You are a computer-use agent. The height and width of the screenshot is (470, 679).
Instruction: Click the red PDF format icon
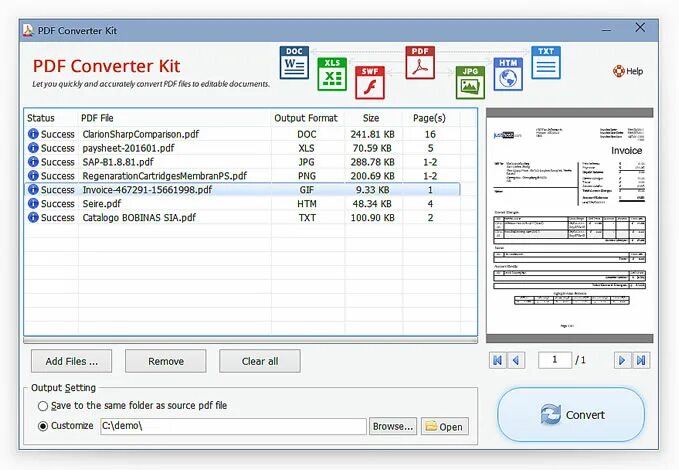pyautogui.click(x=420, y=63)
